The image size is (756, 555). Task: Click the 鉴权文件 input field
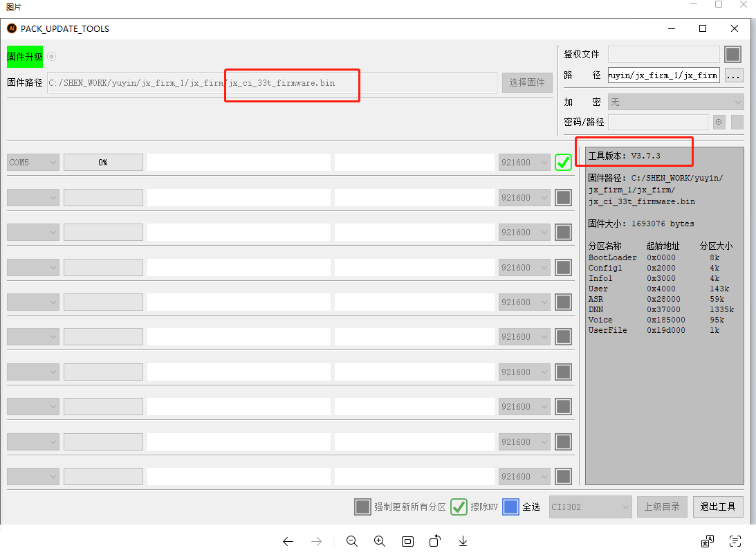pyautogui.click(x=663, y=54)
